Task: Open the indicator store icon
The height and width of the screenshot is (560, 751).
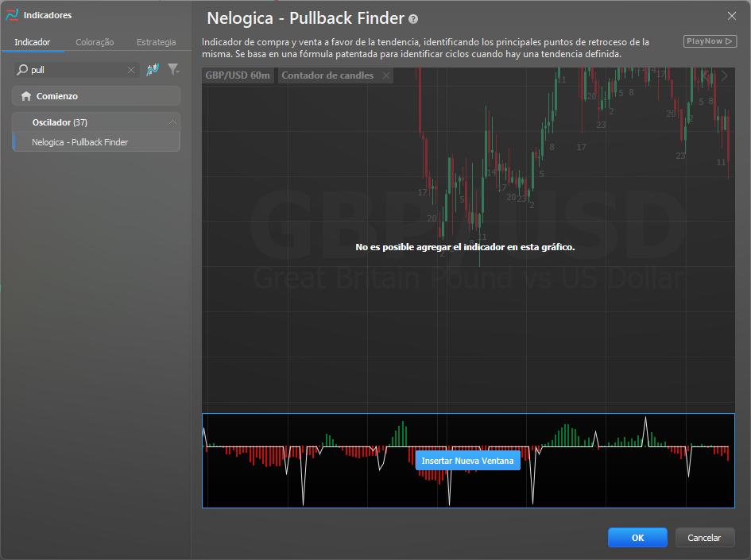Action: [153, 70]
